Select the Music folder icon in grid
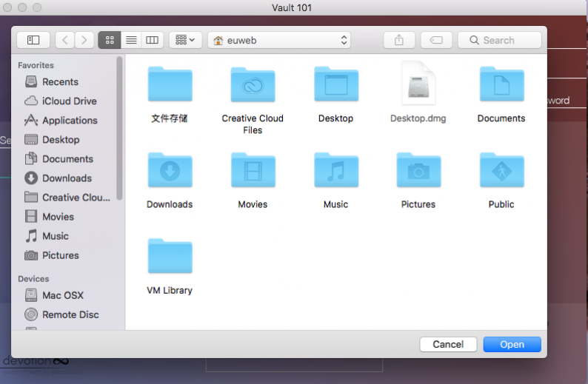Image resolution: width=588 pixels, height=384 pixels. point(336,169)
